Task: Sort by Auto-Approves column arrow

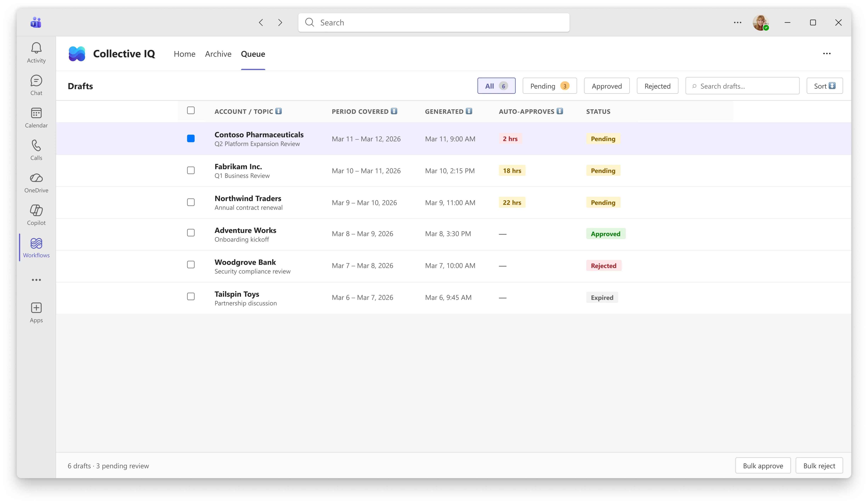Action: (x=560, y=111)
